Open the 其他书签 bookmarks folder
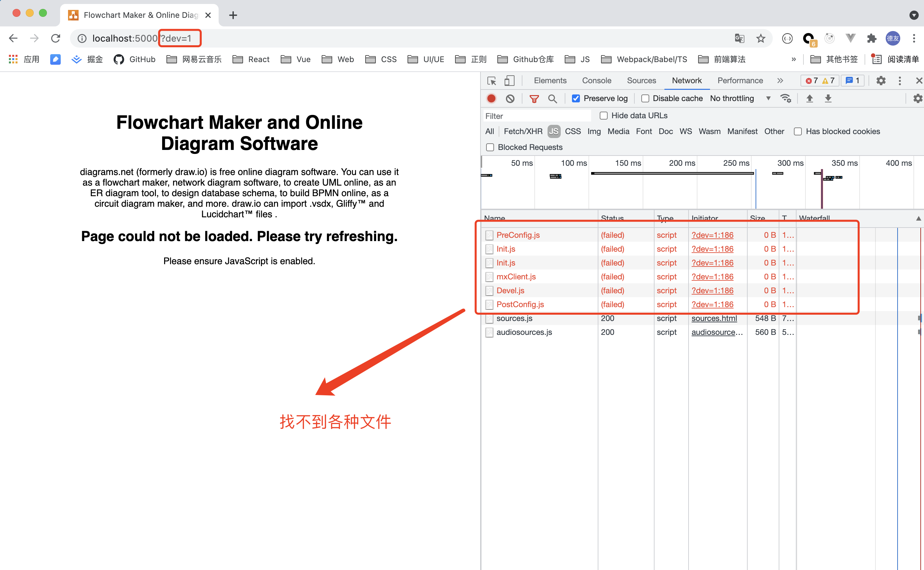The image size is (924, 570). pos(834,59)
